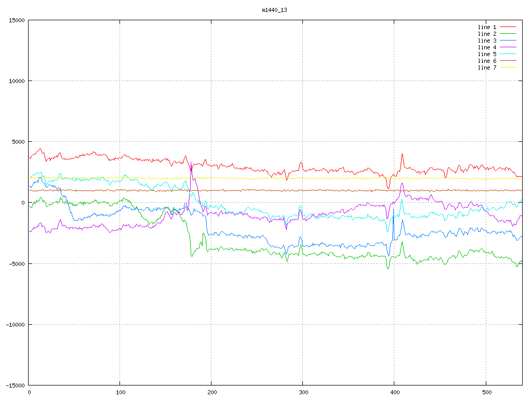Click the 500 tick label on the x-axis
This screenshot has height=399, width=532.
tap(485, 393)
